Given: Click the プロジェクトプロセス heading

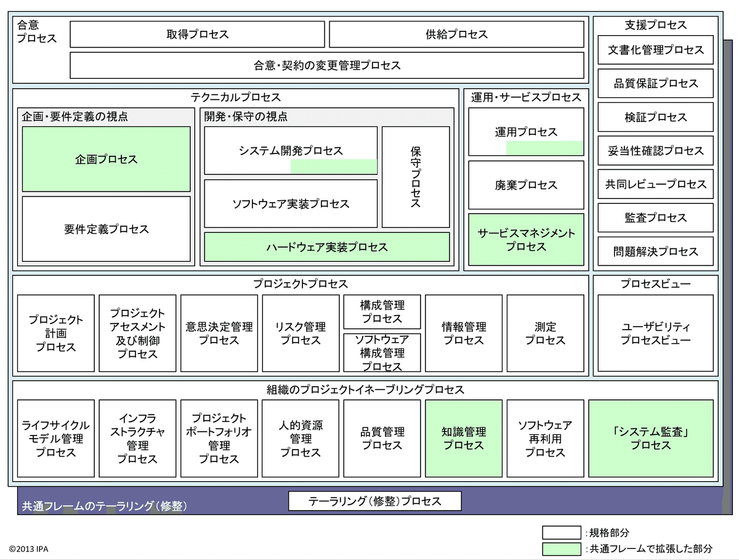Looking at the screenshot, I should [x=301, y=284].
